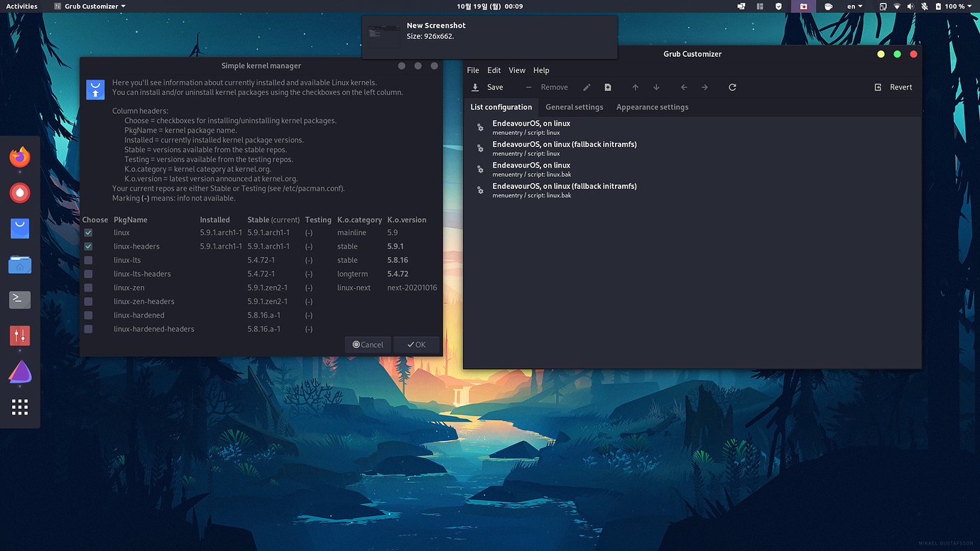
Task: Click Cancel in Simple kernel manager
Action: tap(368, 344)
